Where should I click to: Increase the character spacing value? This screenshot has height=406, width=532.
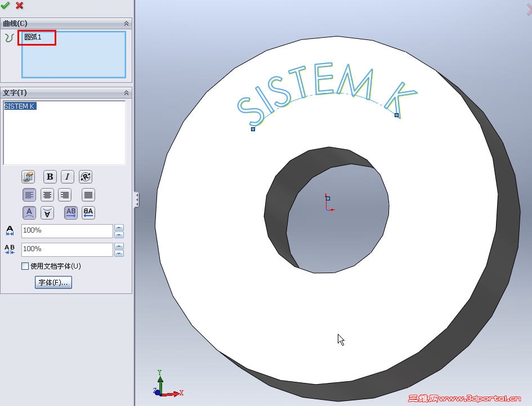pyautogui.click(x=119, y=246)
